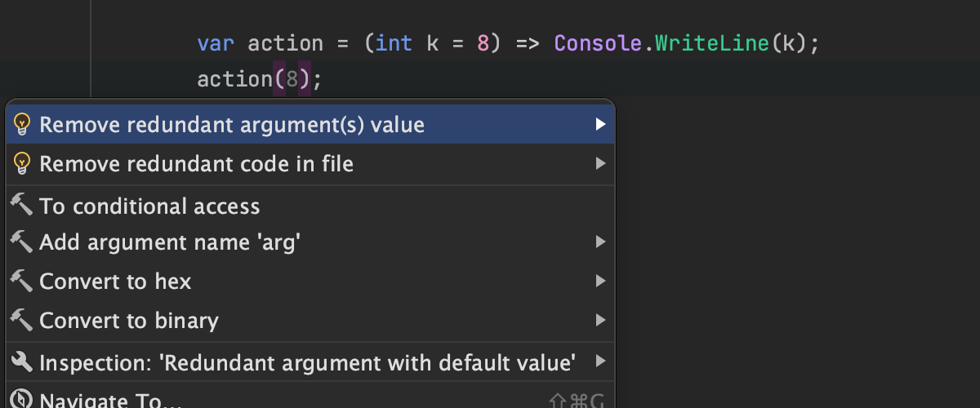Expand submenu arrow for Remove redundant code in file

[600, 164]
